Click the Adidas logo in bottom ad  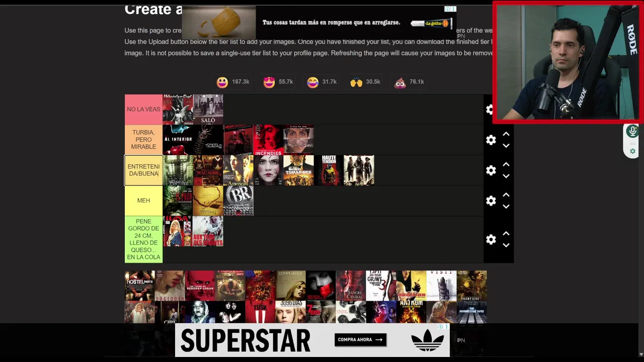(x=428, y=340)
